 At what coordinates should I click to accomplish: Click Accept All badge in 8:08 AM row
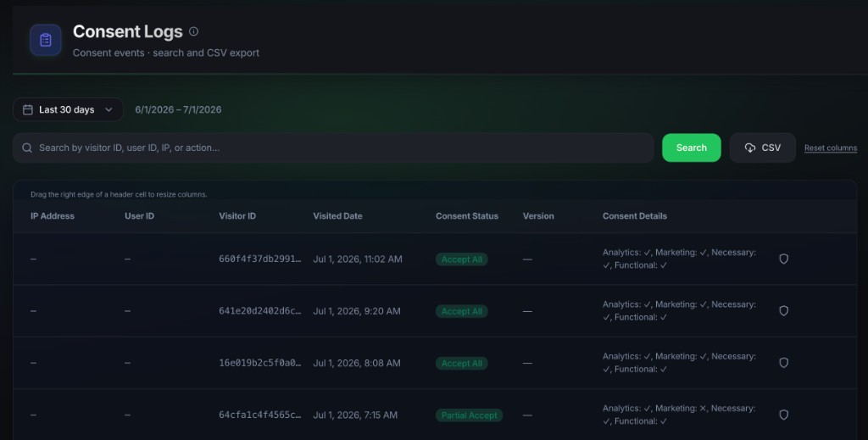point(462,363)
